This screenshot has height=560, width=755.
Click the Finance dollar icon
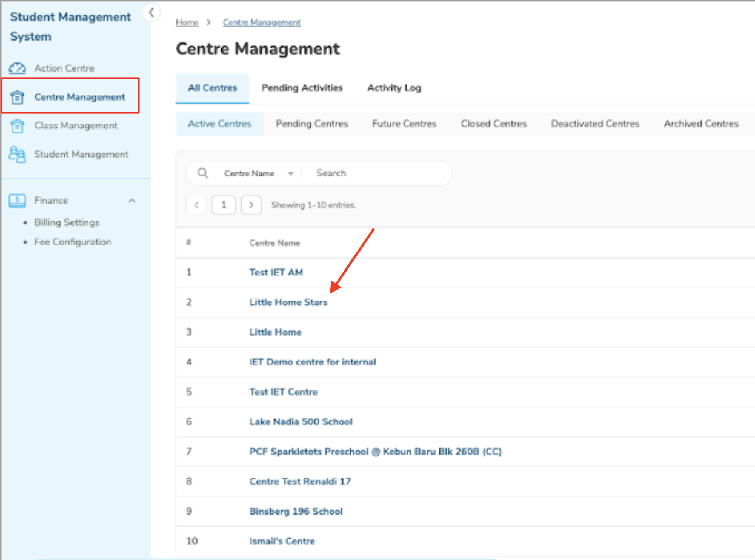click(x=18, y=201)
